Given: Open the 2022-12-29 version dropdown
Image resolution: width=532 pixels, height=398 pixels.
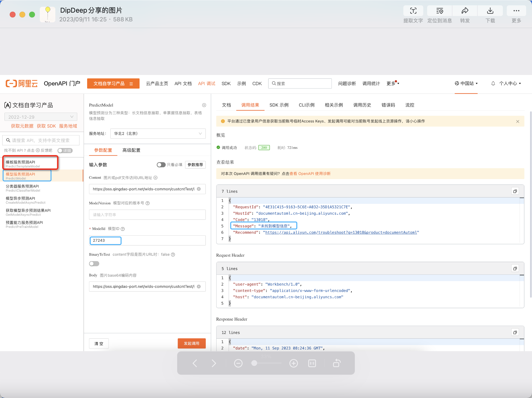Looking at the screenshot, I should point(41,117).
